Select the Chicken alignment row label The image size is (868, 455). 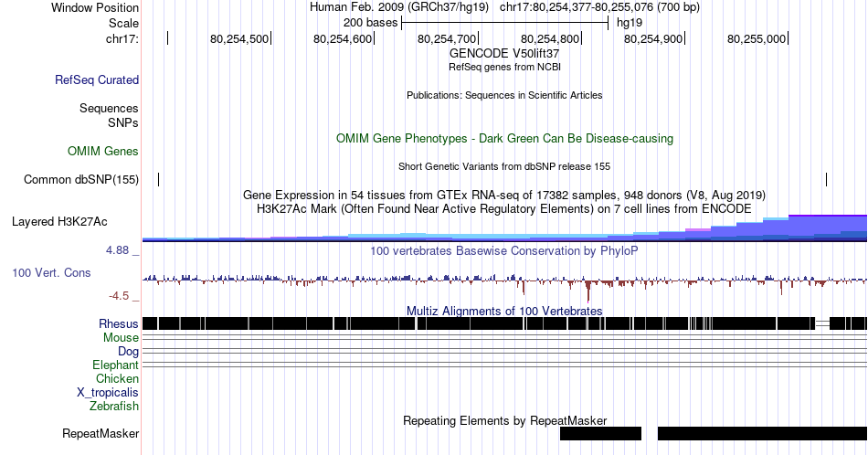click(x=117, y=379)
